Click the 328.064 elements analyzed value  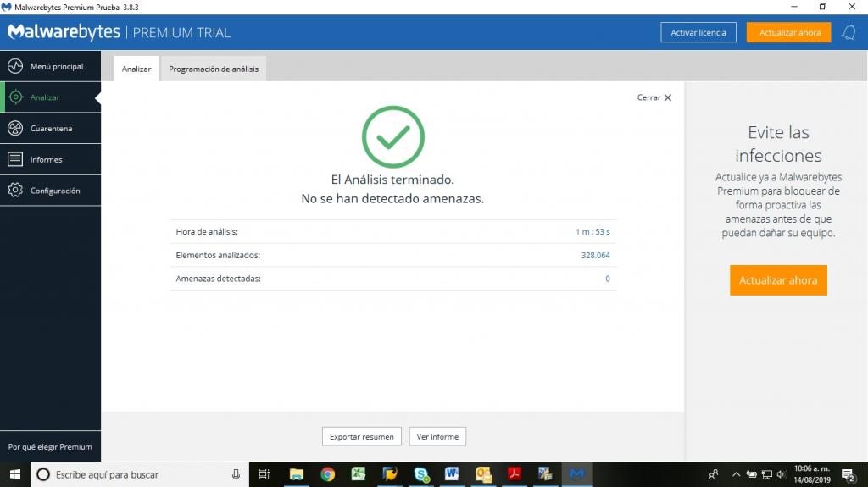[596, 255]
